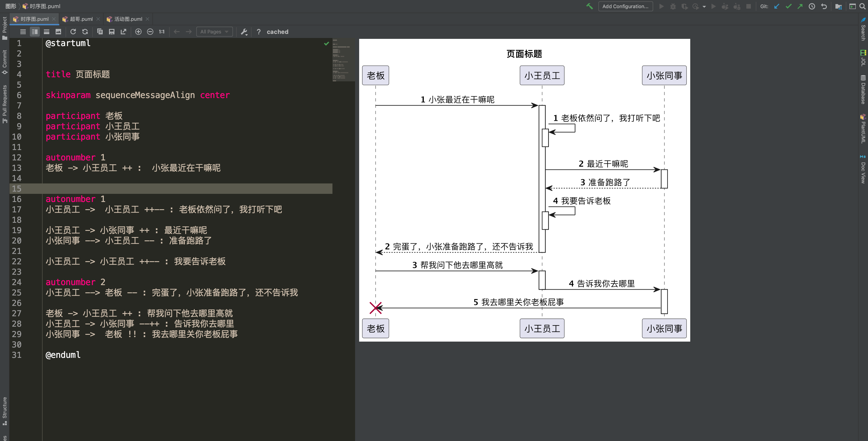
Task: Click Git update project arrow
Action: (777, 6)
